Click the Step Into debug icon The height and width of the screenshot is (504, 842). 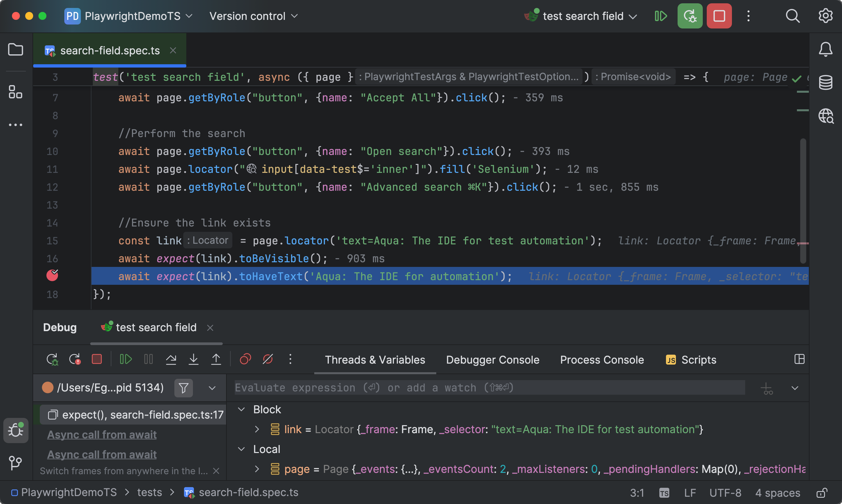pyautogui.click(x=193, y=359)
